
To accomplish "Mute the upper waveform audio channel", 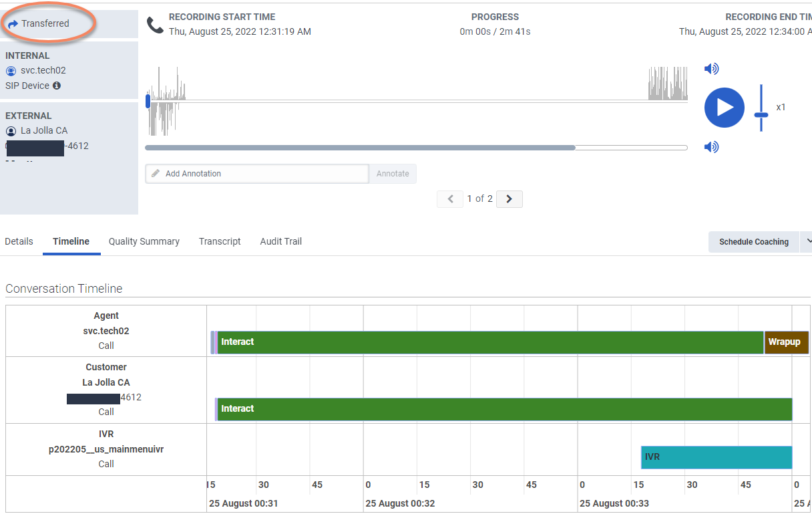I will tap(711, 69).
